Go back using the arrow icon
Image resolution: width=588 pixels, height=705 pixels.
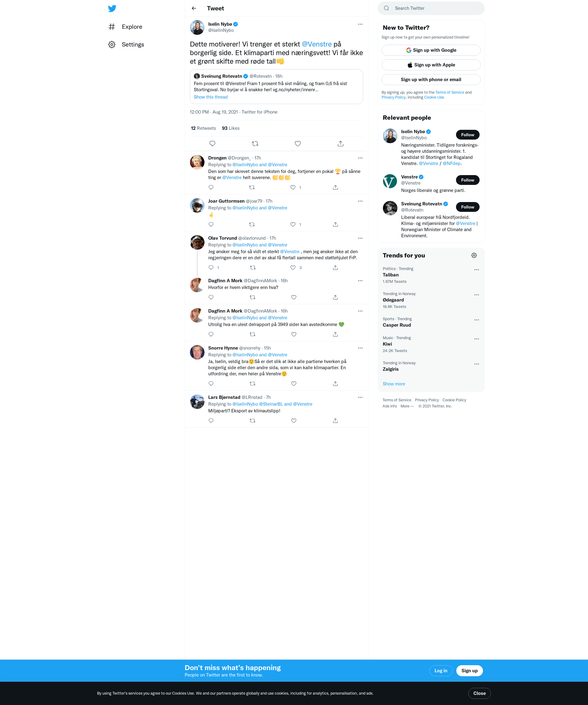point(194,8)
